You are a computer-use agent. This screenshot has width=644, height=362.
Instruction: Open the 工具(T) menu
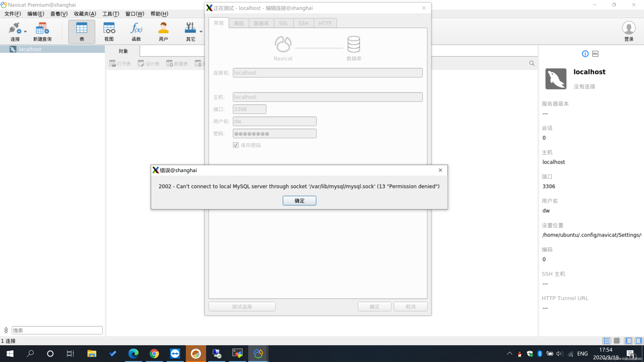pos(111,14)
